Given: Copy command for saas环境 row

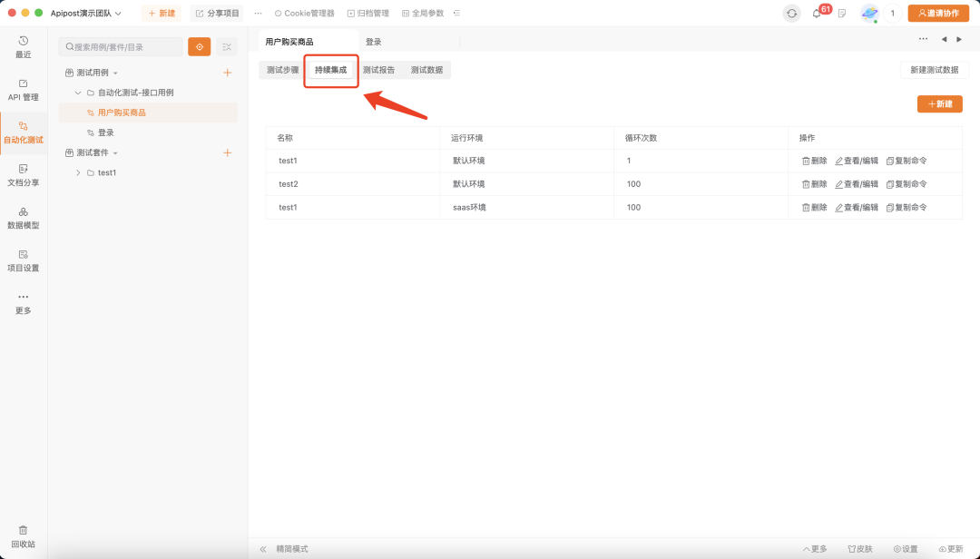Looking at the screenshot, I should (x=906, y=207).
